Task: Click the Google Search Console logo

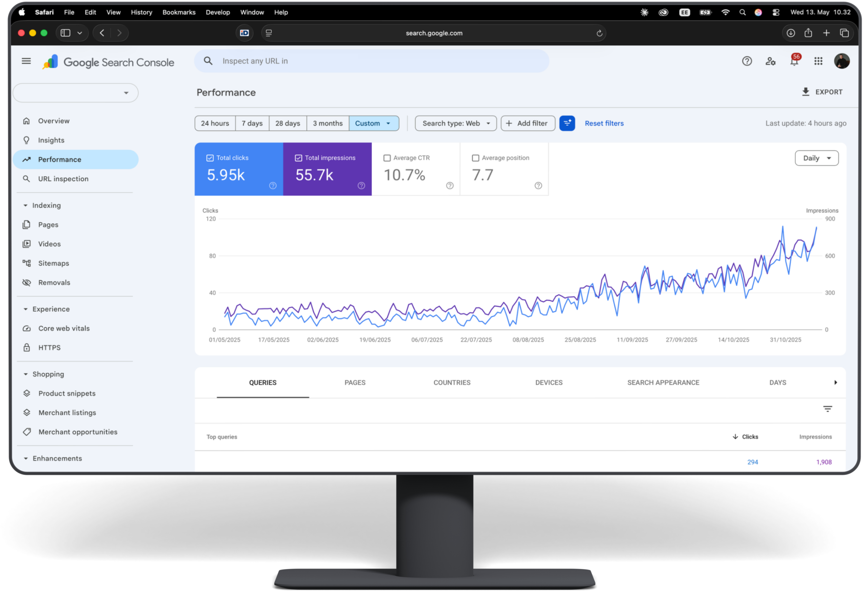Action: tap(108, 62)
